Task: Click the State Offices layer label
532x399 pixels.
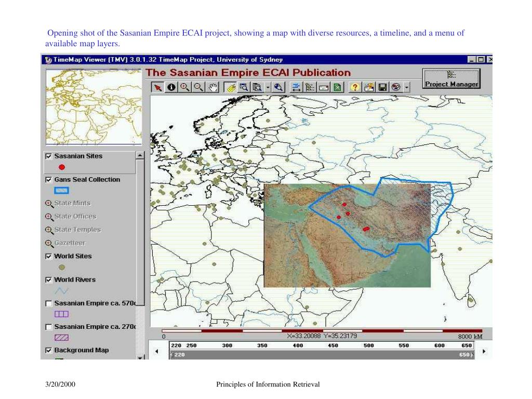Action: 75,217
